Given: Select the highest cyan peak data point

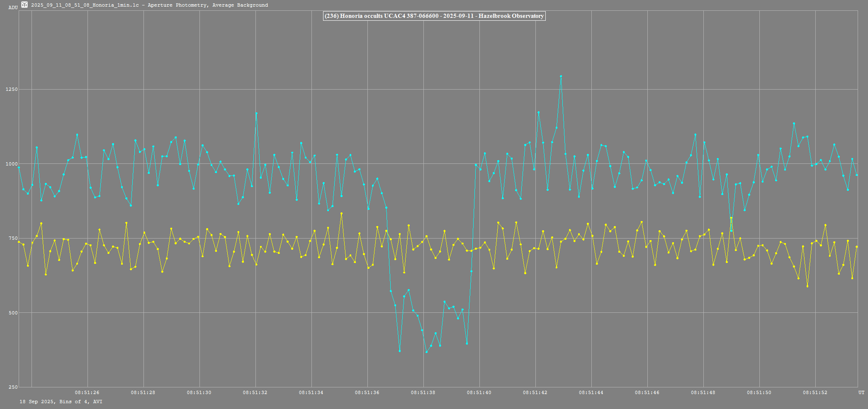Looking at the screenshot, I should coord(561,76).
